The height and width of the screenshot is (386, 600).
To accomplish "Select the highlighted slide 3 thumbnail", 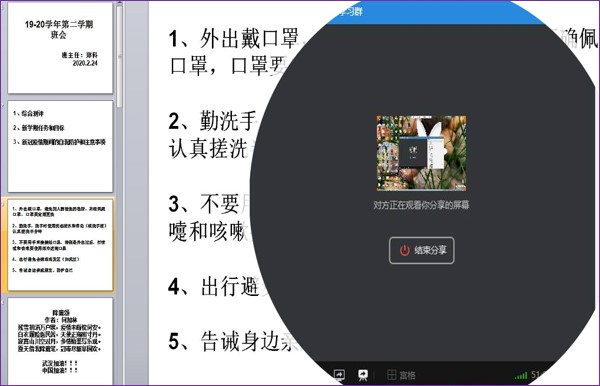I will click(60, 245).
